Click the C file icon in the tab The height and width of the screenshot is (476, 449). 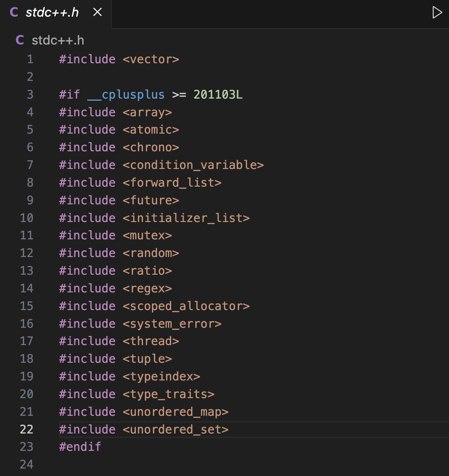[x=14, y=12]
